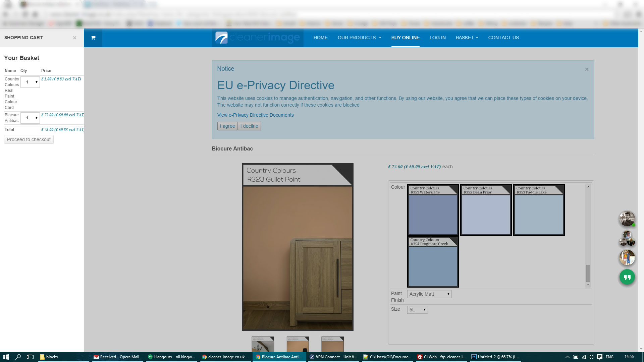Click the cleanerimage logo
Viewport: 644px width, 362px height.
(x=258, y=38)
